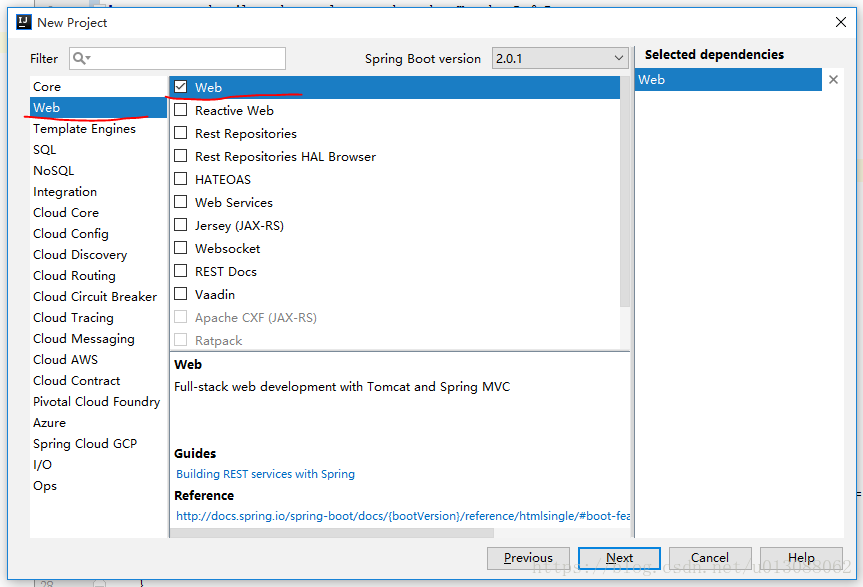Close the New Project dialog
This screenshot has height=587, width=863.
[840, 22]
